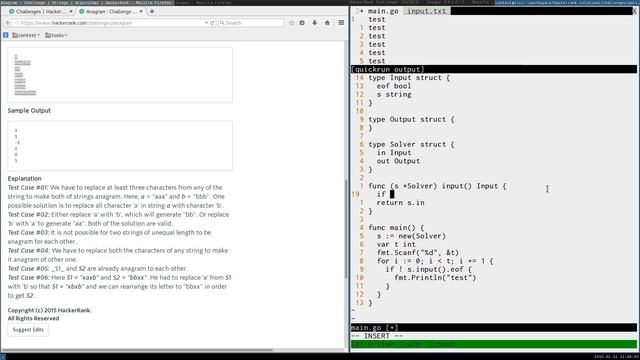Expand the contest bookmarks folder
640x360 pixels.
point(26,35)
